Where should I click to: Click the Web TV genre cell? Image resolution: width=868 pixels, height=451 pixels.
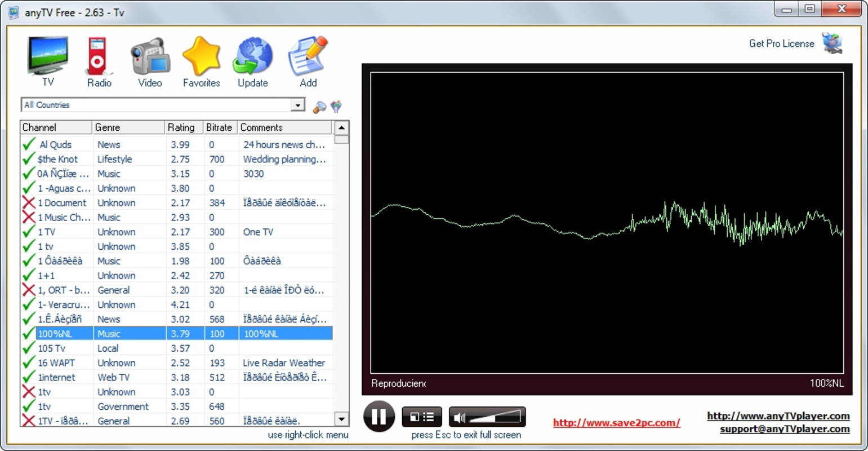click(113, 378)
